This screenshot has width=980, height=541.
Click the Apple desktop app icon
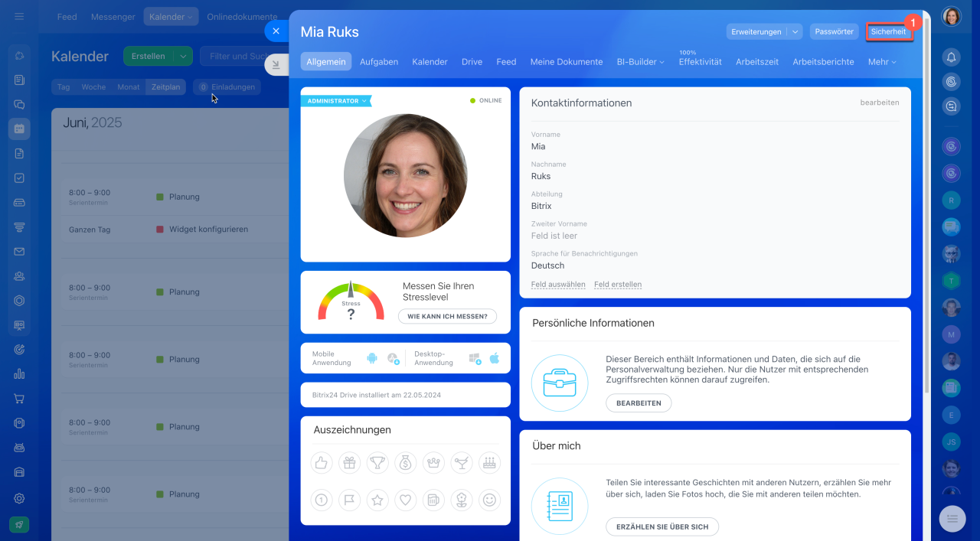(494, 358)
